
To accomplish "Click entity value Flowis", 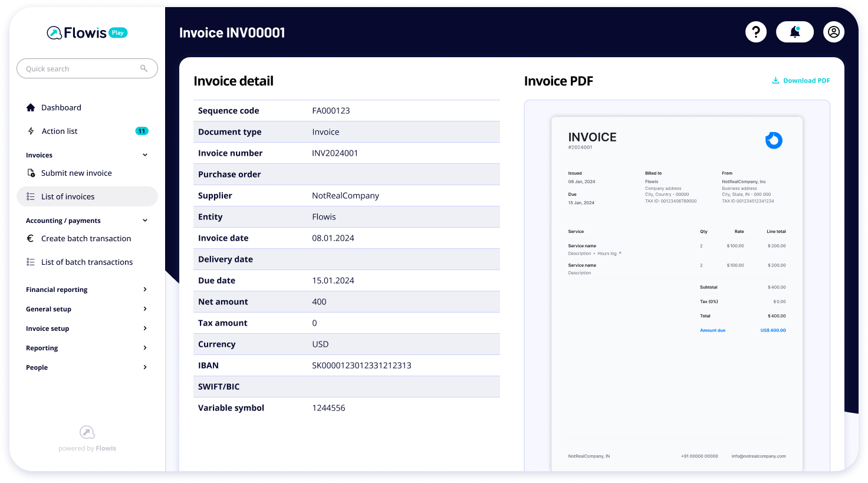I will tap(324, 216).
